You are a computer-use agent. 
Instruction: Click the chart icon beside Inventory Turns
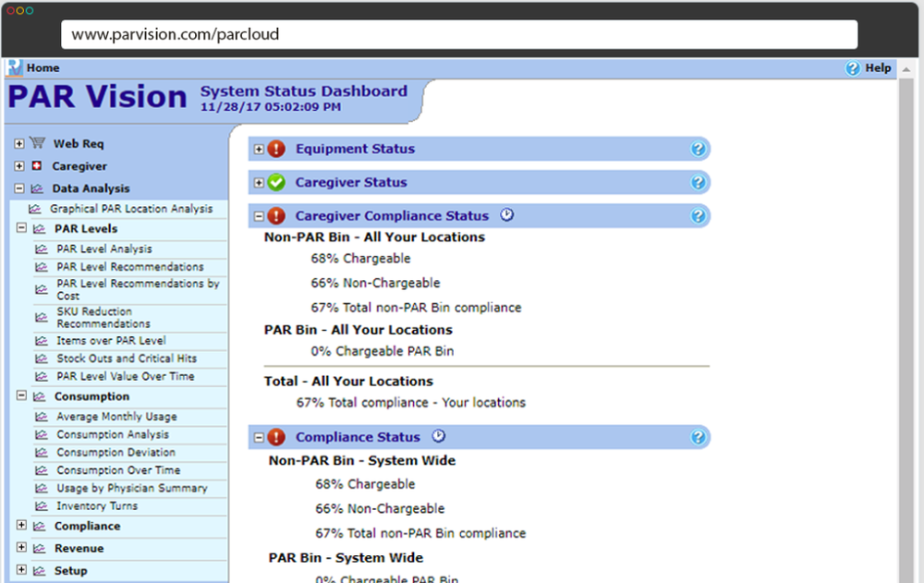[42, 505]
